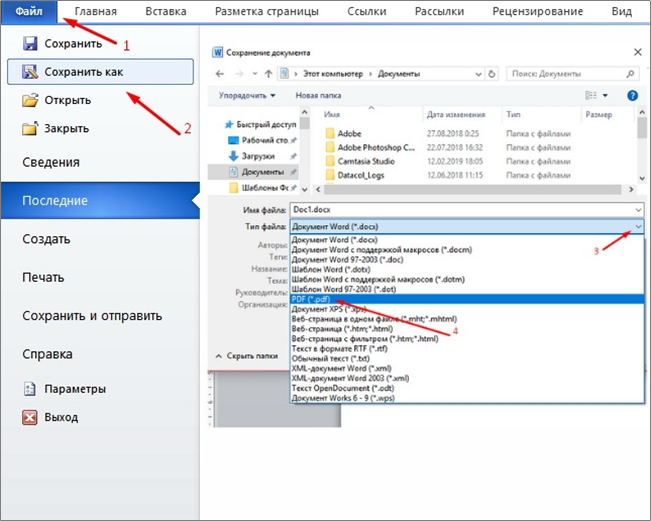
Task: Choose Документ Works 6 - 9 (*.wps)
Action: 467,398
